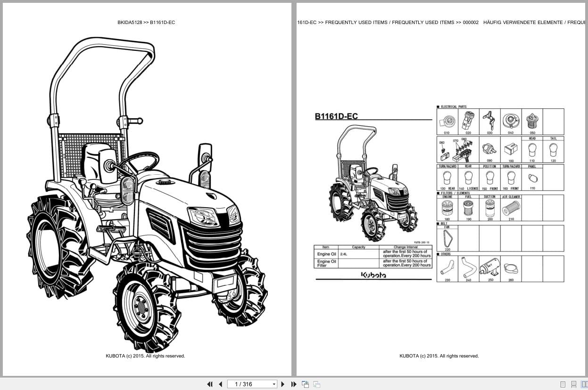Click the go to previous view icon
The width and height of the screenshot is (588, 390).
(305, 384)
